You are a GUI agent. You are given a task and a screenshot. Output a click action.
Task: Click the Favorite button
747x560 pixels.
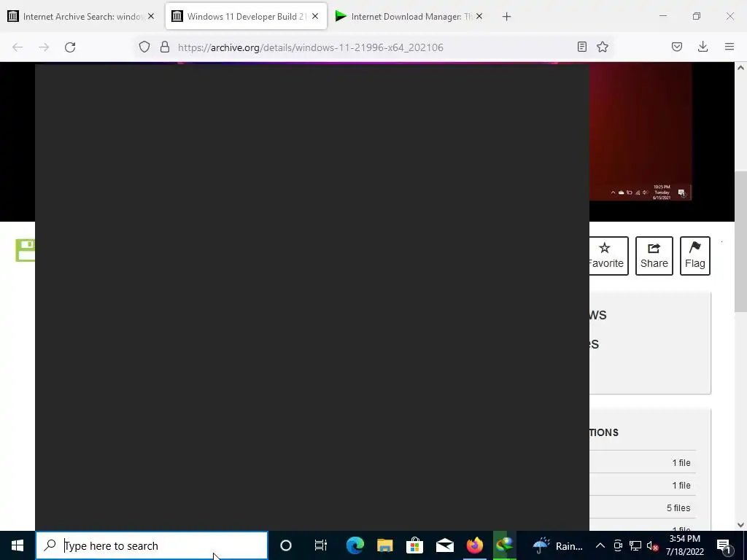(x=608, y=256)
